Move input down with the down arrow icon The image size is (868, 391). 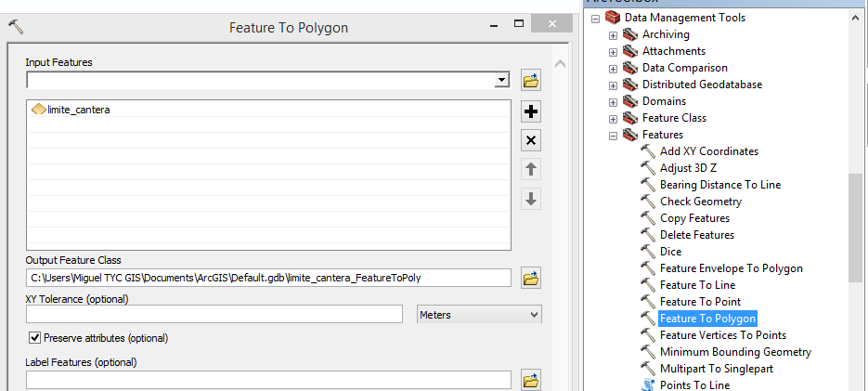(531, 199)
